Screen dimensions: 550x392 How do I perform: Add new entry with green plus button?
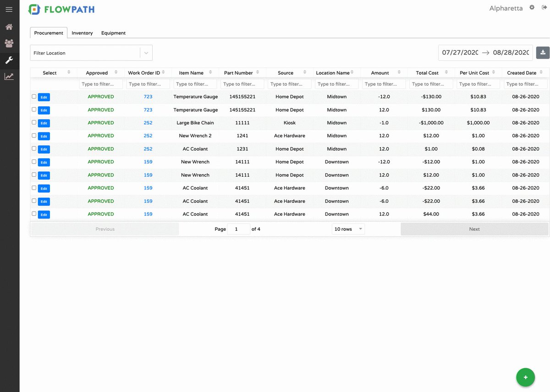(x=525, y=377)
